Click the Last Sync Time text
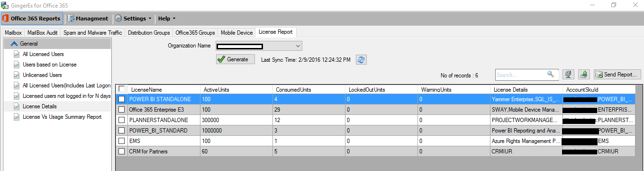 [306, 60]
